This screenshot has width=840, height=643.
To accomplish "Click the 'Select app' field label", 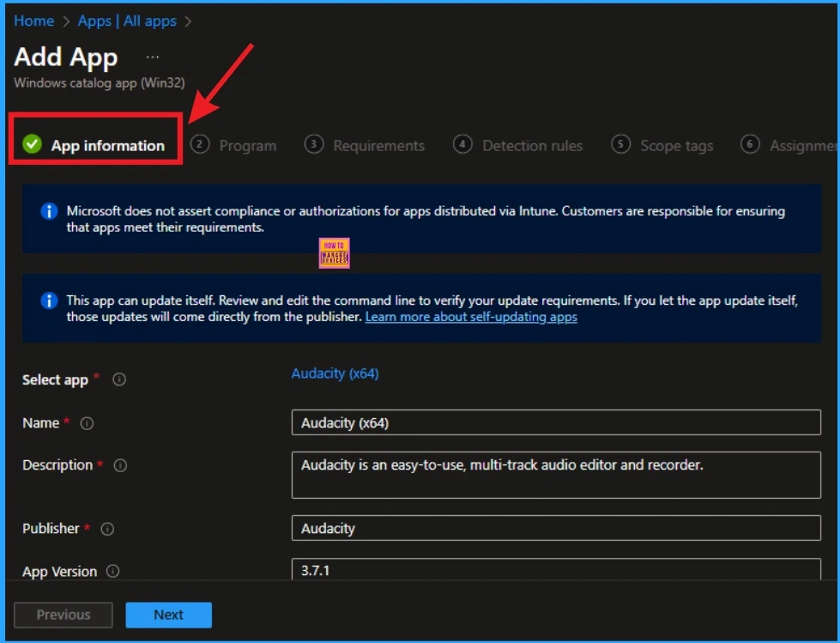I will click(55, 380).
